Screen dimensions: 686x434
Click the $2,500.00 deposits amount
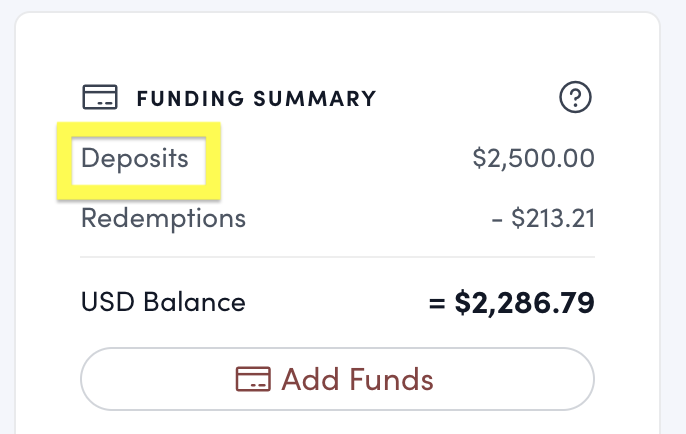coord(533,159)
